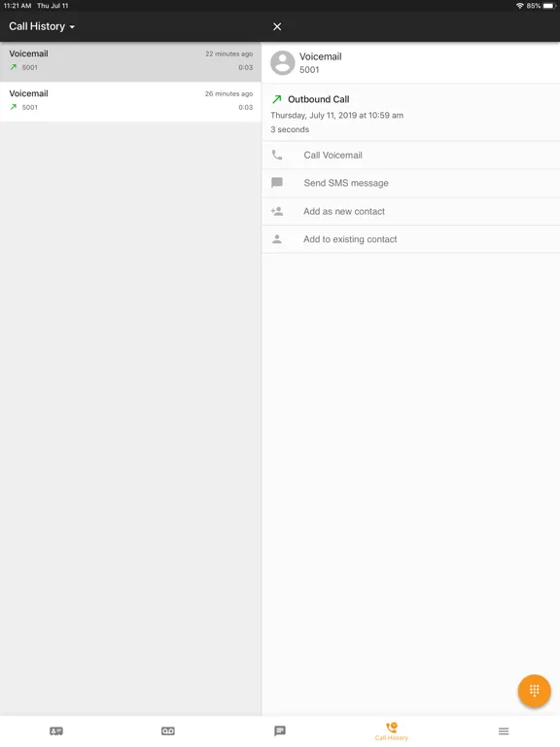This screenshot has width=560, height=747.
Task: Switch to the Contacts tab
Action: tap(56, 730)
